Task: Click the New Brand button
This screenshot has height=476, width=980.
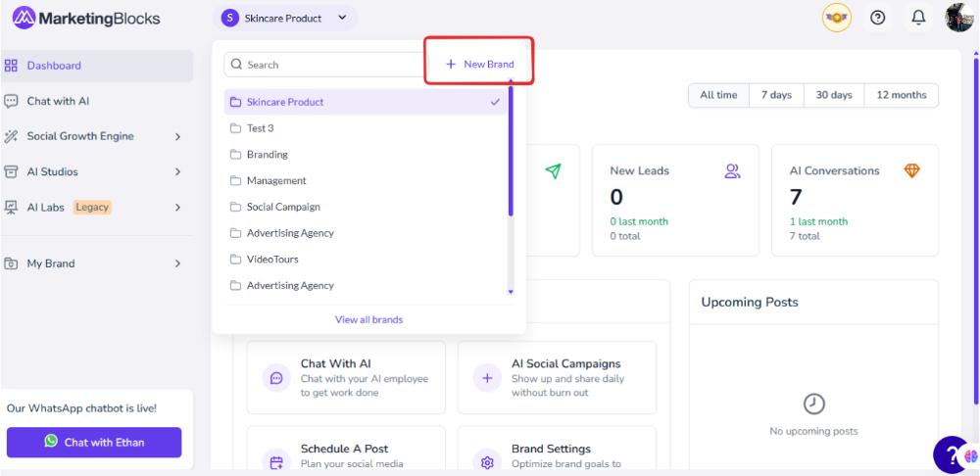Action: click(479, 65)
